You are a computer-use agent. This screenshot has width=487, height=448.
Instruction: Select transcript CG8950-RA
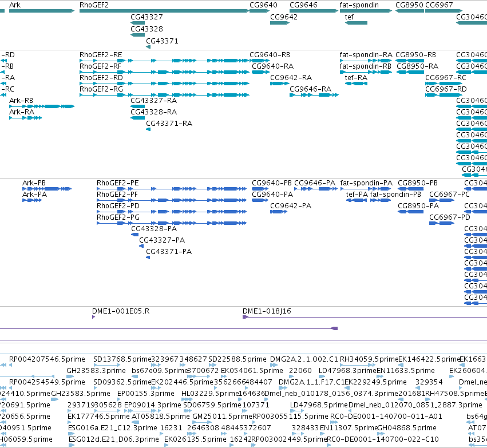point(410,72)
